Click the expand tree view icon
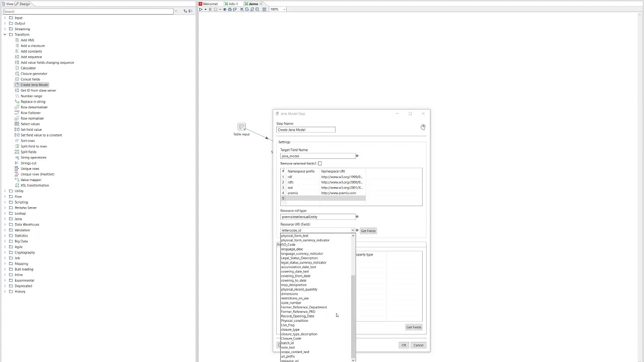 point(185,11)
